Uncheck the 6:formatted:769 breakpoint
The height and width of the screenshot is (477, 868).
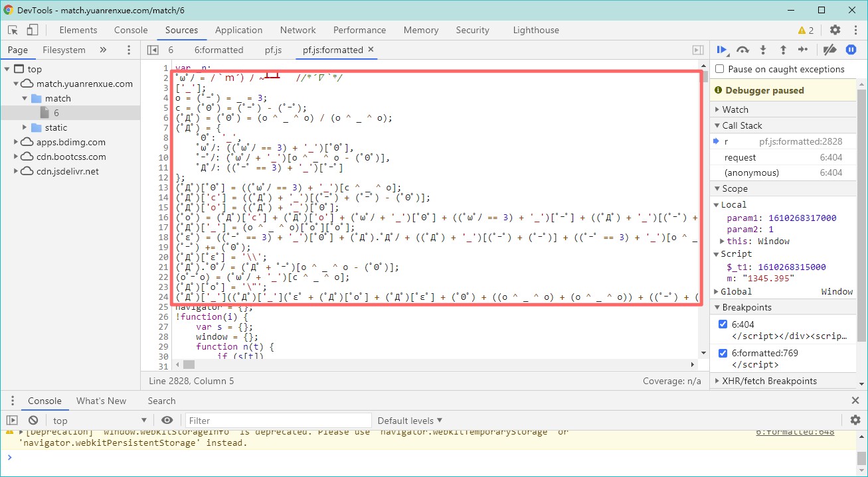coord(723,353)
